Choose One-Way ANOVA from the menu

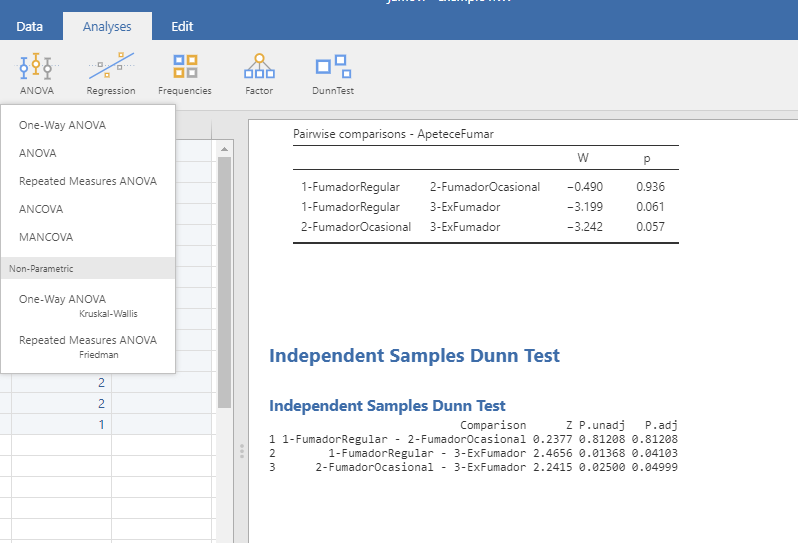point(62,126)
